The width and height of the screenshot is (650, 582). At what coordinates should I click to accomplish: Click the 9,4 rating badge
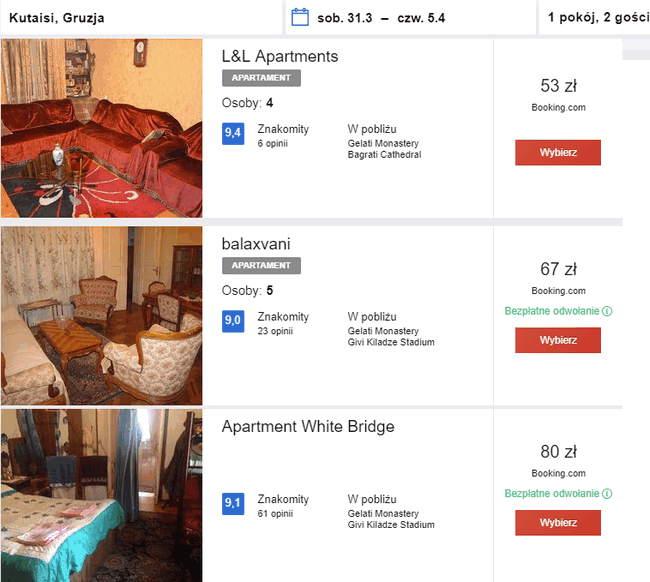[233, 133]
